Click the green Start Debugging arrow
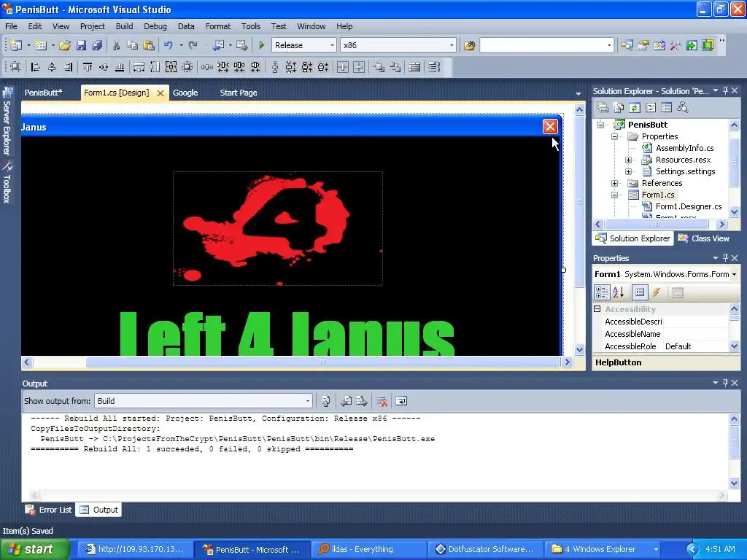 coord(262,45)
